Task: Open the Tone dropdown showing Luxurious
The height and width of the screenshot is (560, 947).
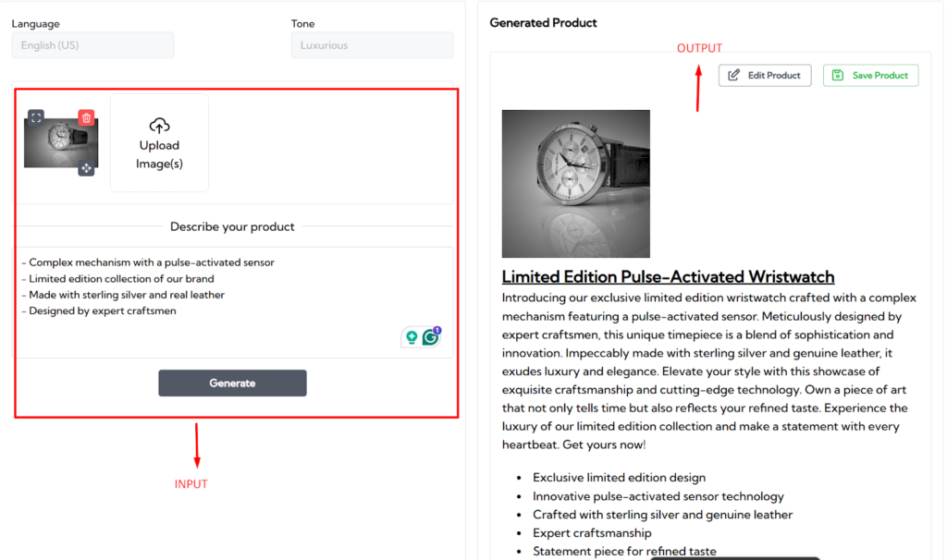Action: [x=372, y=44]
